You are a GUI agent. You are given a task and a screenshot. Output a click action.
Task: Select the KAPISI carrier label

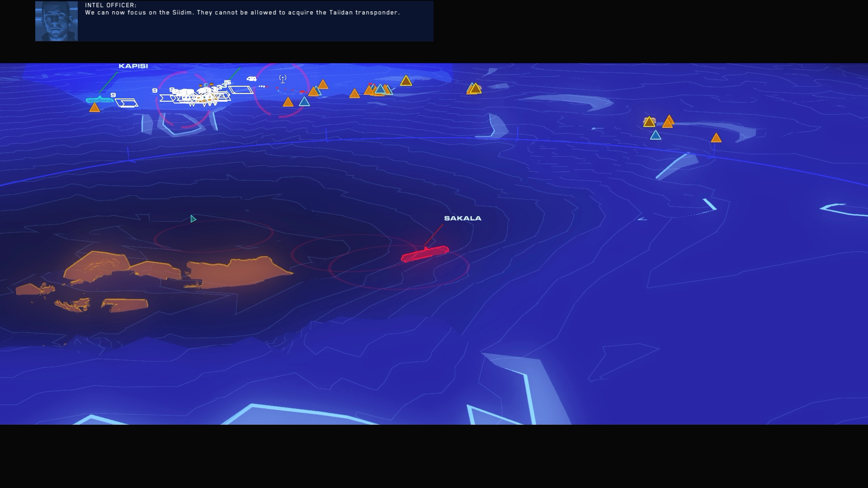click(x=133, y=66)
